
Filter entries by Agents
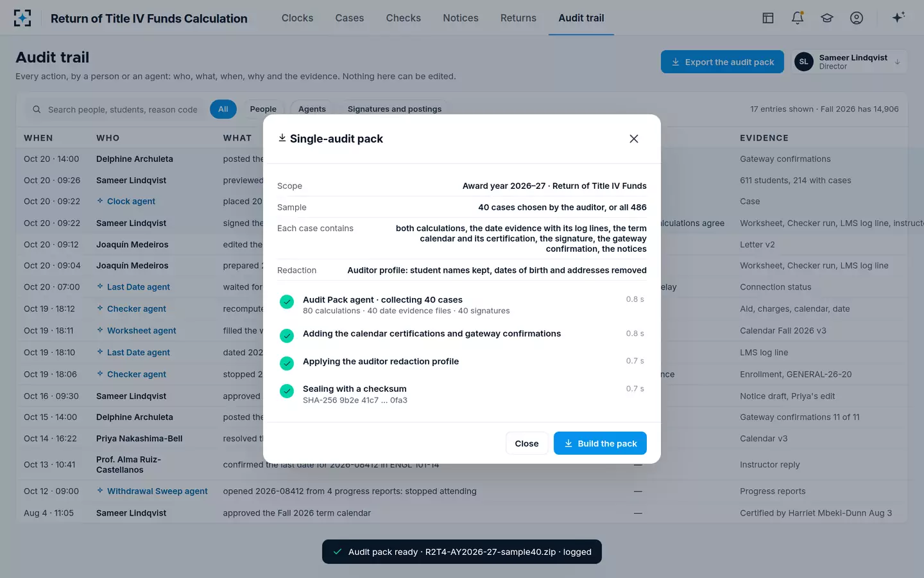312,109
